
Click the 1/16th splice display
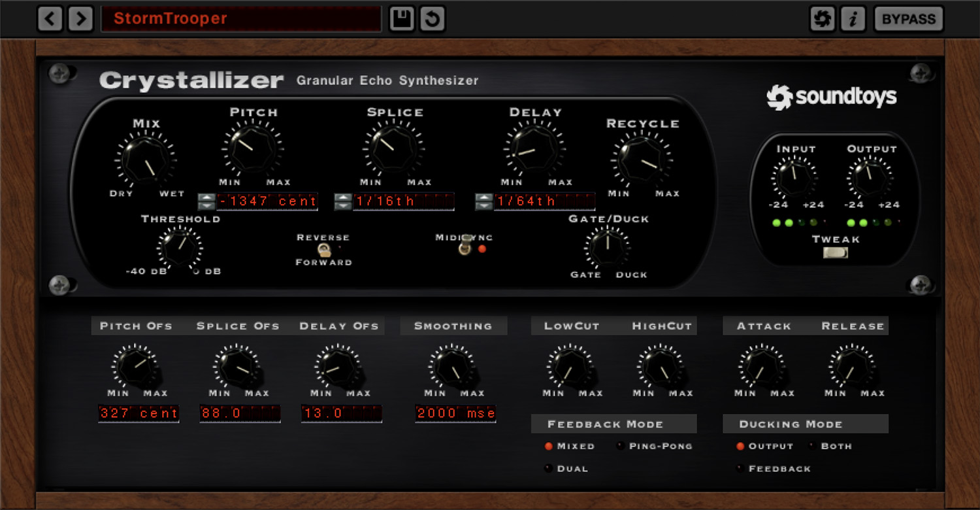click(404, 201)
